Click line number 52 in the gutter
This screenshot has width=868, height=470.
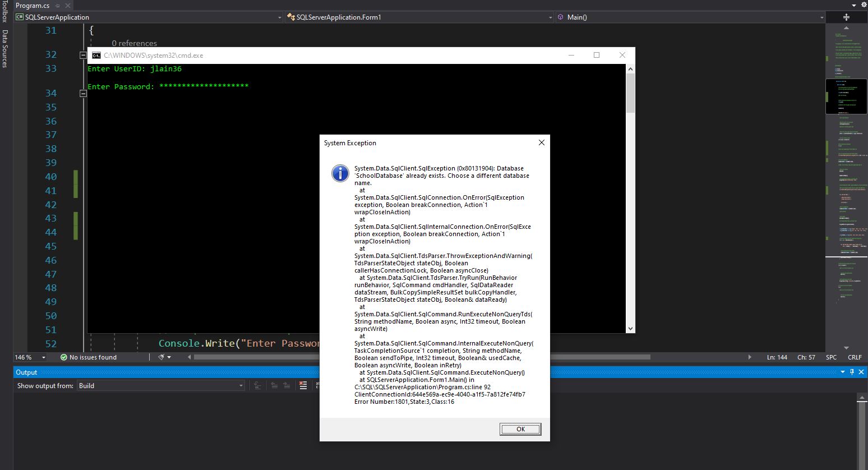coord(51,344)
